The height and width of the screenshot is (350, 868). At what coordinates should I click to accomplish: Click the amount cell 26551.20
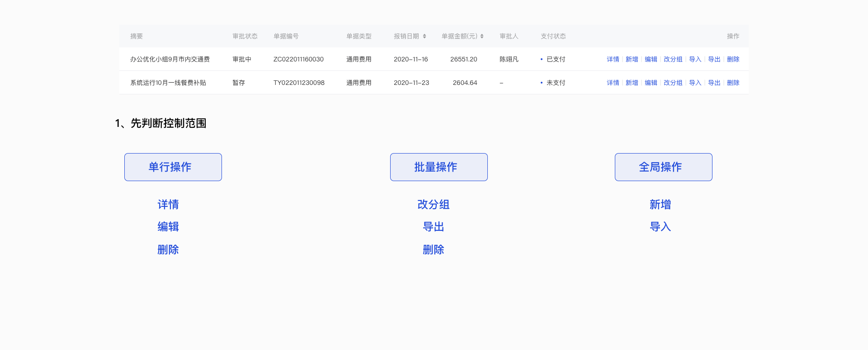(464, 59)
